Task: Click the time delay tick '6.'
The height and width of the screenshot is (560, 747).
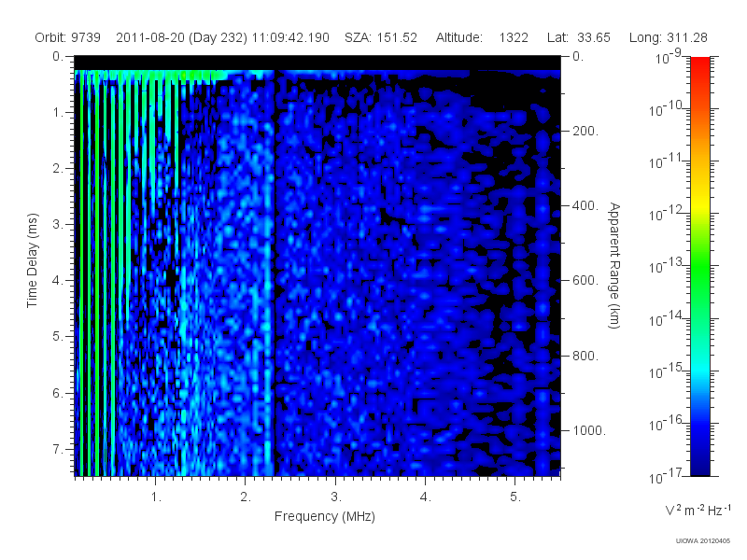Action: pos(58,393)
